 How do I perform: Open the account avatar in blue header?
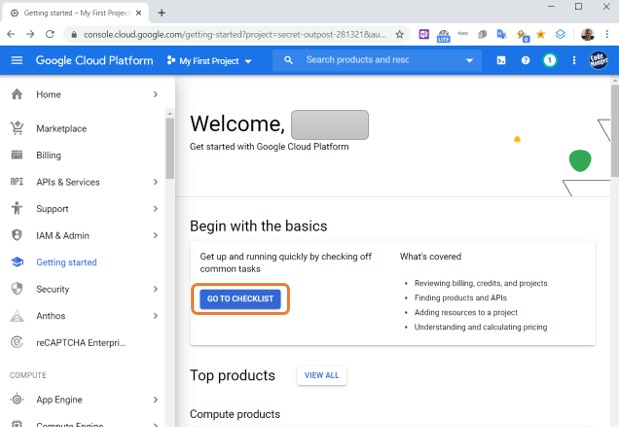tap(598, 60)
